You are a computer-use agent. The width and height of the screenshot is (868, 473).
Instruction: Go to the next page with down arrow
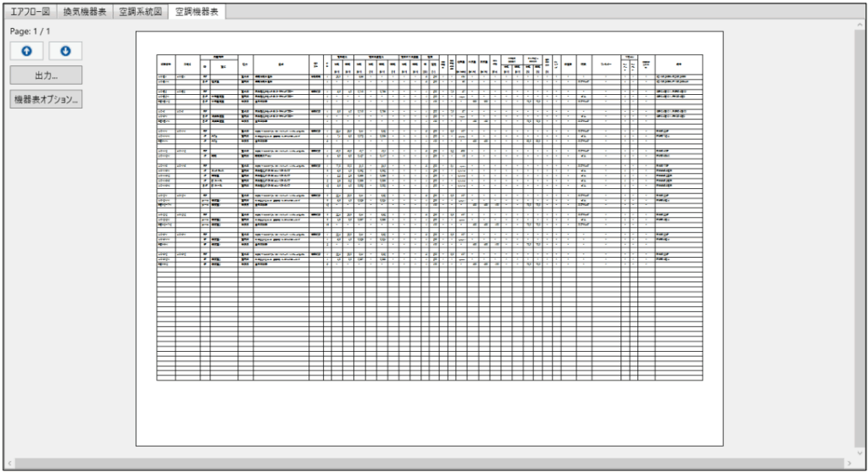[x=65, y=51]
